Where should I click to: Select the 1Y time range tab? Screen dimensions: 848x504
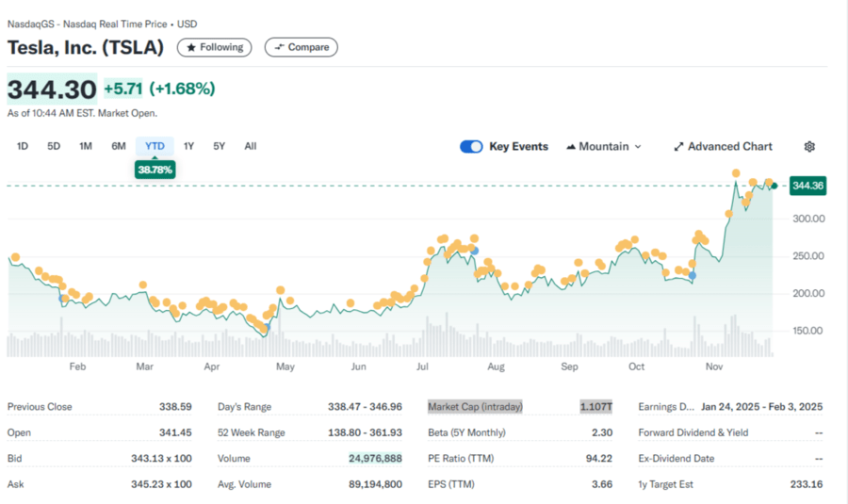pos(188,146)
